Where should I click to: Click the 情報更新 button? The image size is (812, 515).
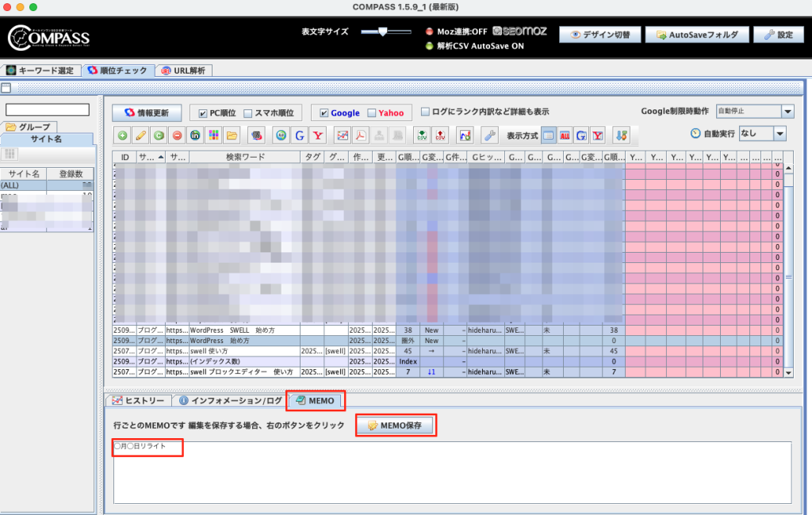tap(147, 113)
